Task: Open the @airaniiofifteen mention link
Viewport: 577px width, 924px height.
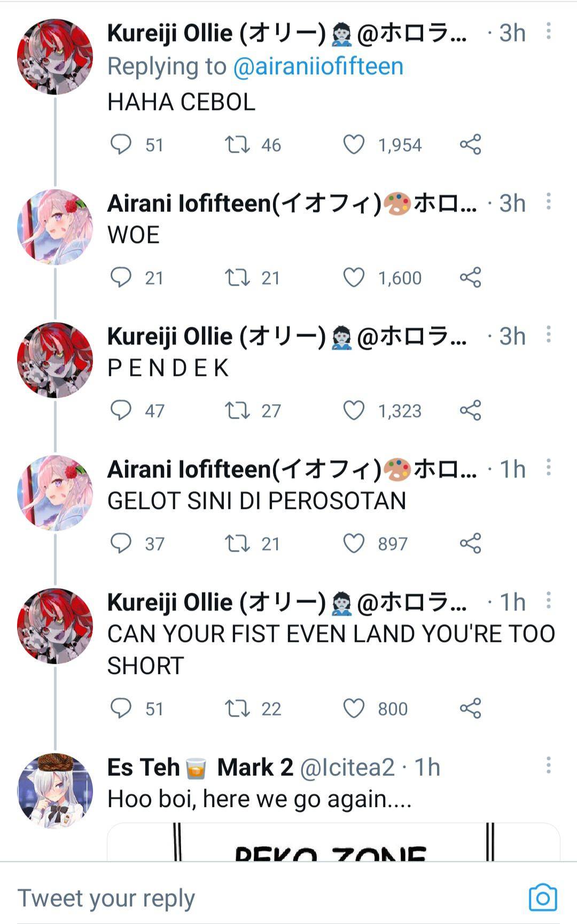Action: pyautogui.click(x=318, y=67)
